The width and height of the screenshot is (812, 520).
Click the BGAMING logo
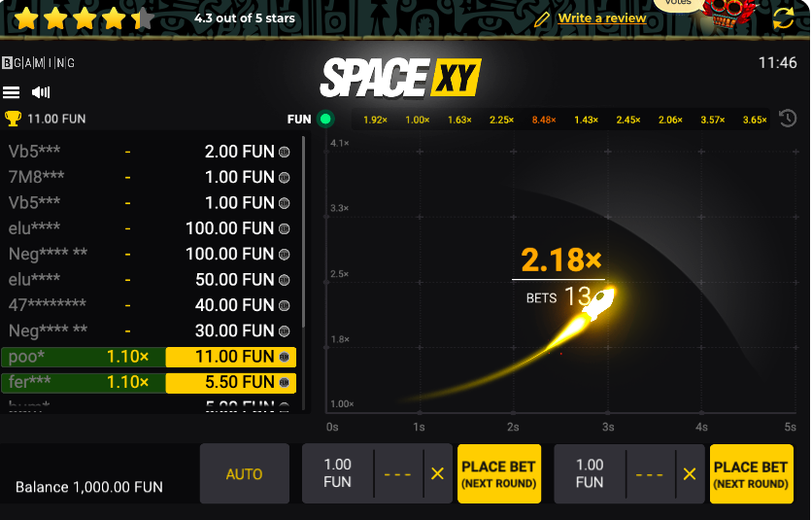click(x=38, y=63)
